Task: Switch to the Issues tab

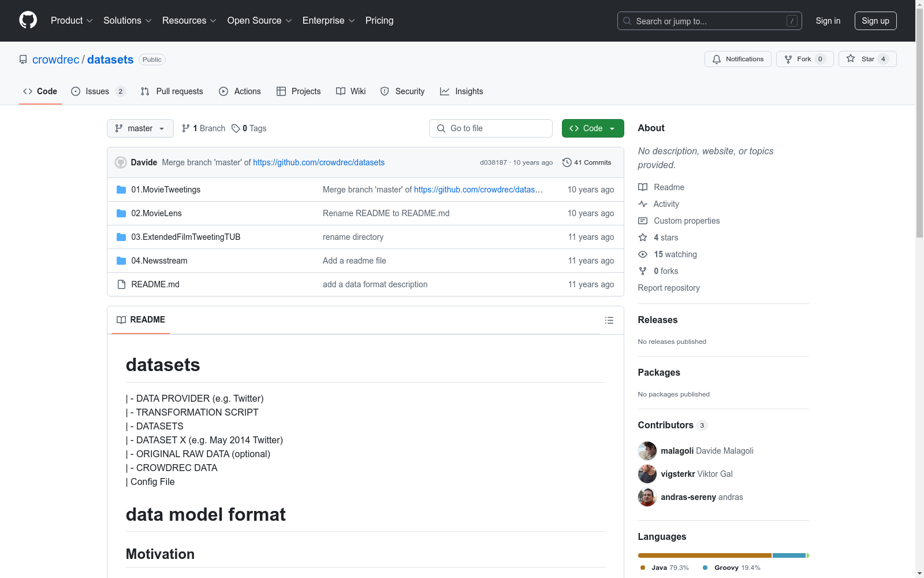Action: pyautogui.click(x=98, y=91)
